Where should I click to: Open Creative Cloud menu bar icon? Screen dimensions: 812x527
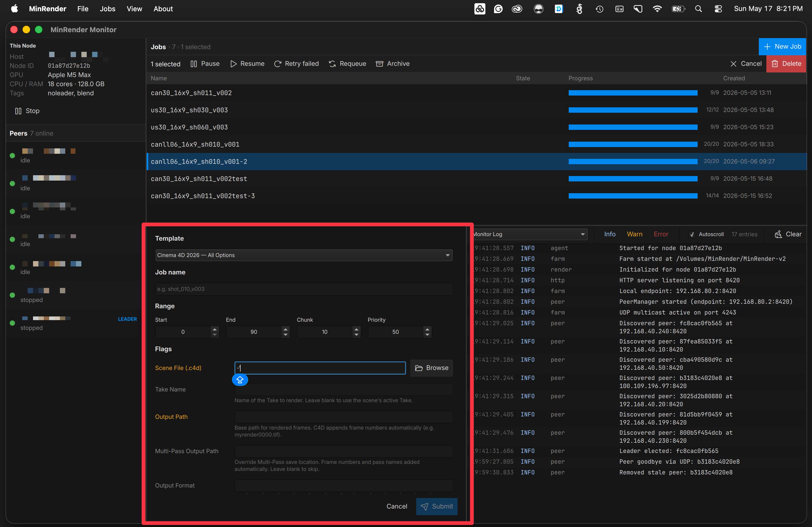click(x=517, y=9)
